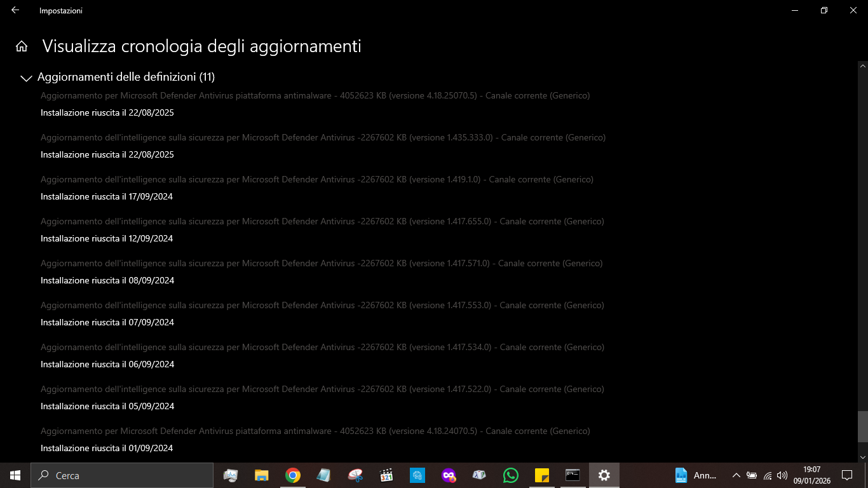This screenshot has width=868, height=488.
Task: Click the text 'Installazione riuscita il 06/09/2024'
Action: coord(107,364)
